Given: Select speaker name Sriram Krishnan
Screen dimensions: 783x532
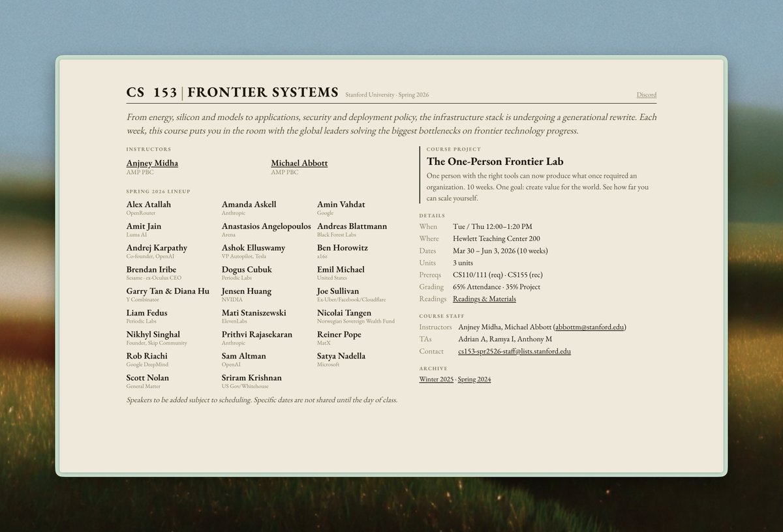Looking at the screenshot, I should point(252,377).
